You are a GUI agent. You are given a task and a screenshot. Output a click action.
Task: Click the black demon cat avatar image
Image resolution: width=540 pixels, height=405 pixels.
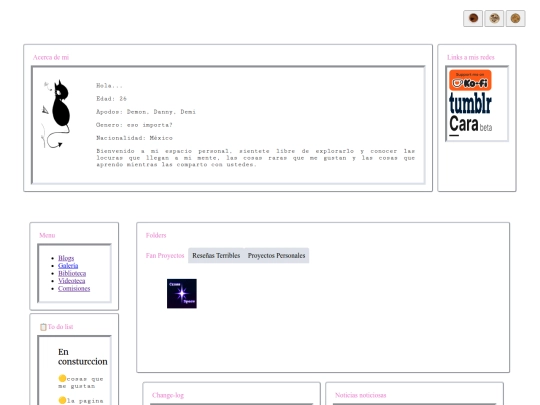coord(56,114)
